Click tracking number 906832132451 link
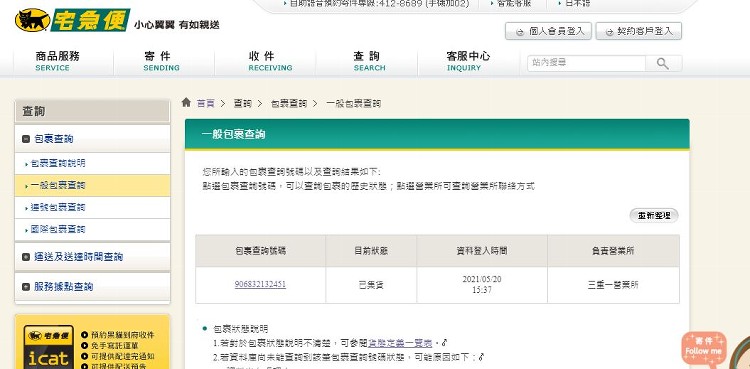The width and height of the screenshot is (750, 369). click(260, 284)
